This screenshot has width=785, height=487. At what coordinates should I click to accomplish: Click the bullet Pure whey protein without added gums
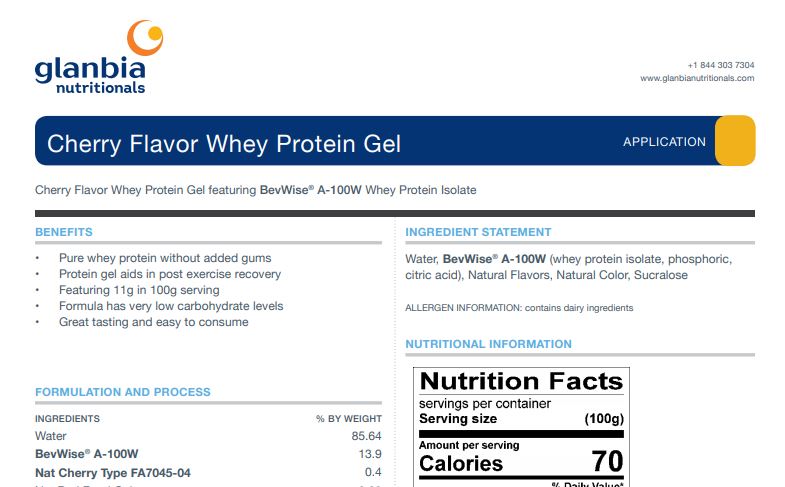pos(165,258)
